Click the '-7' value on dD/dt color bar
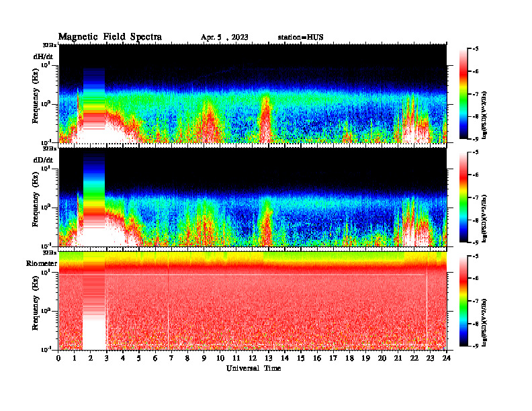 click(x=475, y=197)
